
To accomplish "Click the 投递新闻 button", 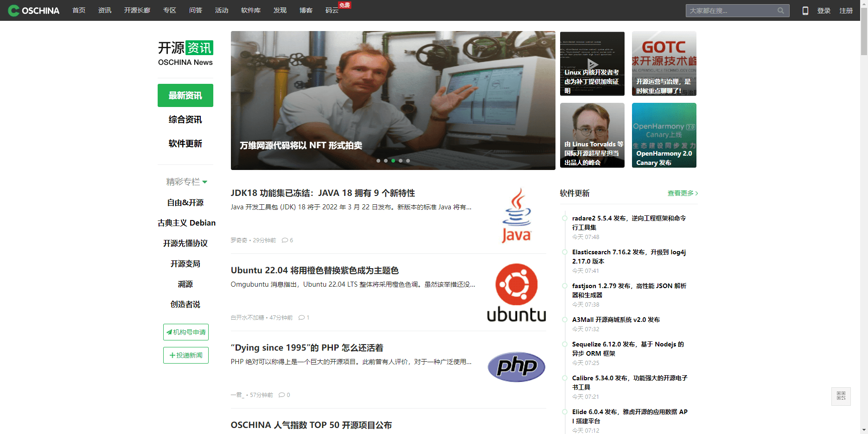I will point(186,355).
